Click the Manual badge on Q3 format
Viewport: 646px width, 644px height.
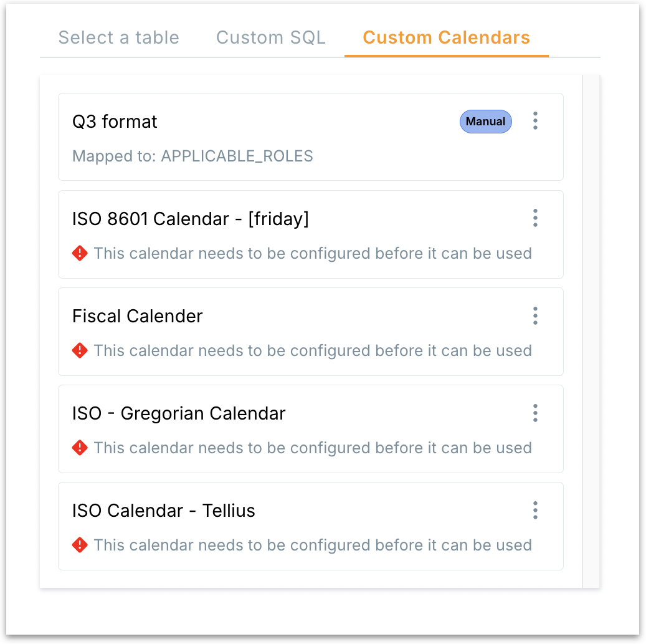[x=485, y=122]
